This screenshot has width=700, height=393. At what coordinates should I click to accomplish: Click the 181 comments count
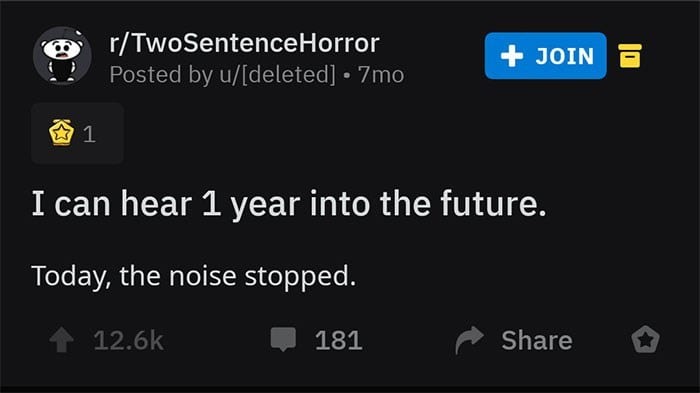(338, 341)
